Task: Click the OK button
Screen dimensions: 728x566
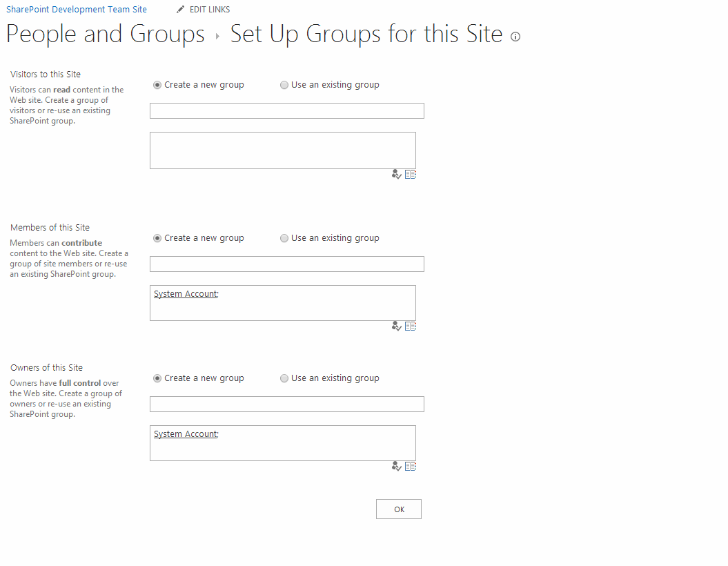Action: tap(398, 509)
